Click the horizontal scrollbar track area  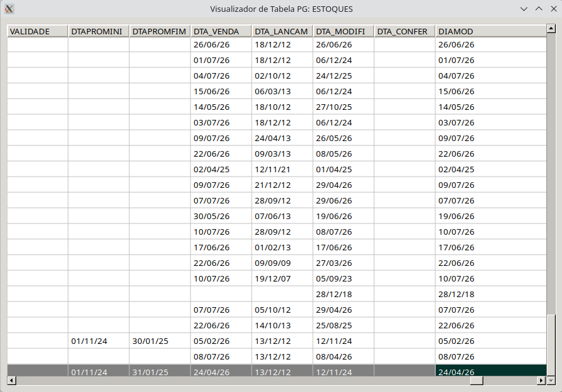coord(243,381)
